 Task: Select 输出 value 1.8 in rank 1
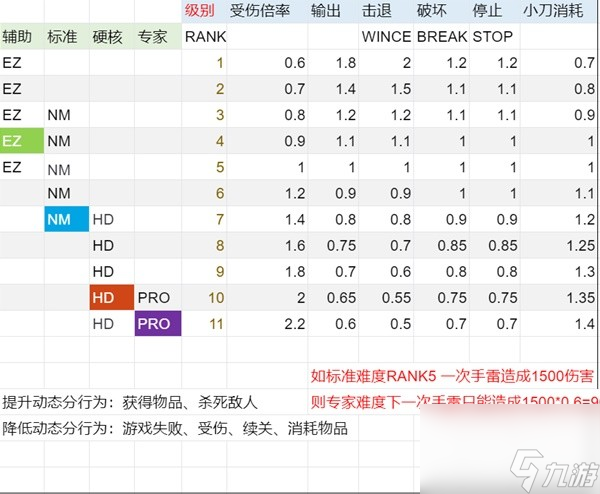pos(333,63)
